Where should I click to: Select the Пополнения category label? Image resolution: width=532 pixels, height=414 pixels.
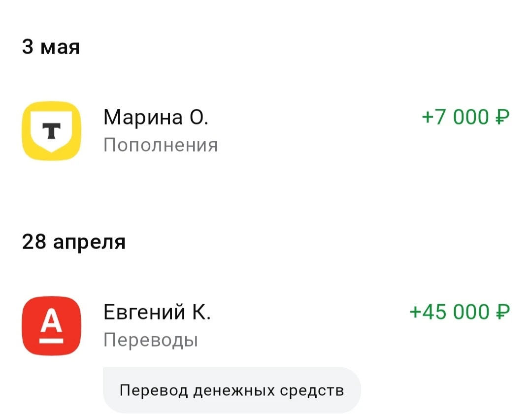click(x=161, y=145)
